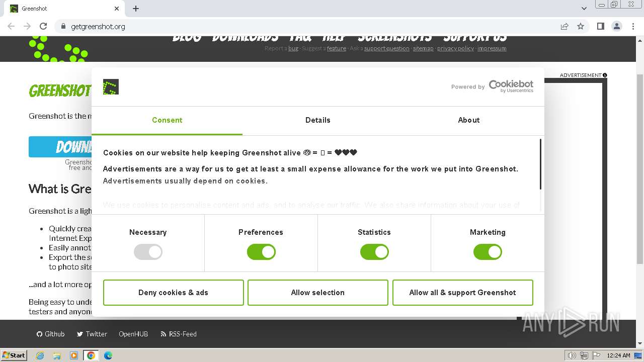Open the Chrome profile avatar

click(x=616, y=26)
